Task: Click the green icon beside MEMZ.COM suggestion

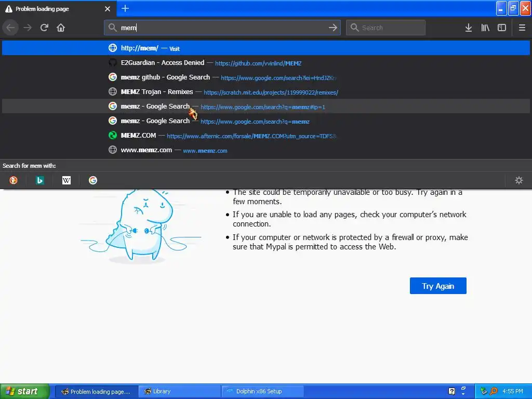Action: tap(113, 136)
